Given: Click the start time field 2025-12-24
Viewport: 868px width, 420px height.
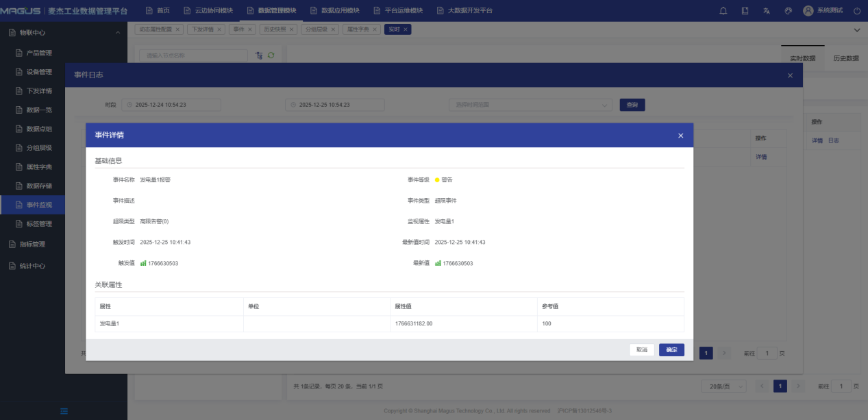Looking at the screenshot, I should [x=171, y=105].
